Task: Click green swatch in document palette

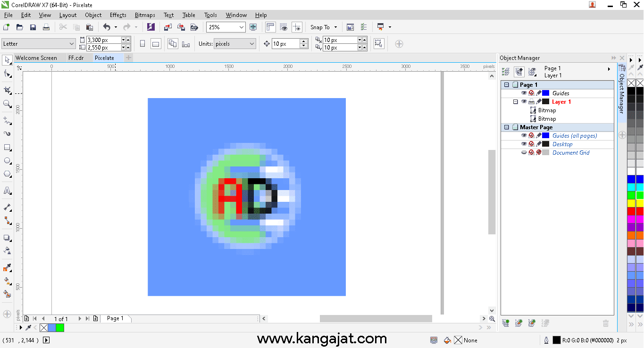Action: click(x=60, y=327)
